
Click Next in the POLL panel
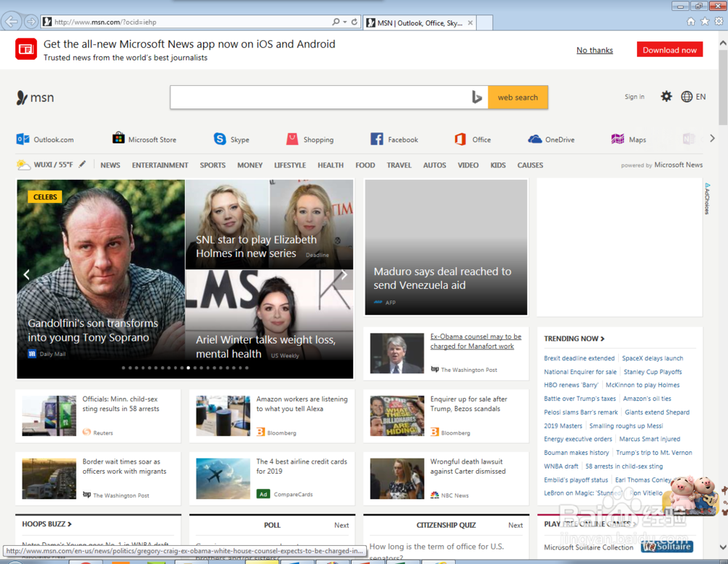pyautogui.click(x=341, y=525)
